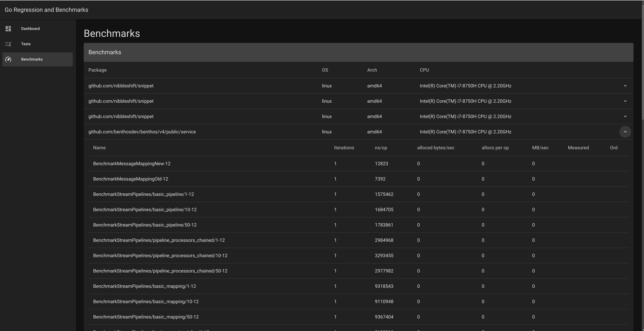Select the basic_mapping/10-12 benchmark name
Screen dimensions: 644x331
pyautogui.click(x=146, y=302)
